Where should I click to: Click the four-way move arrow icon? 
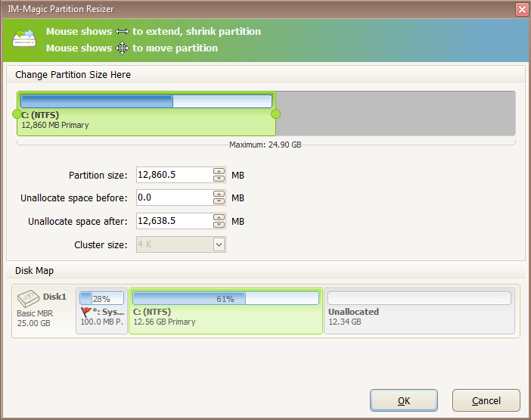coord(122,48)
